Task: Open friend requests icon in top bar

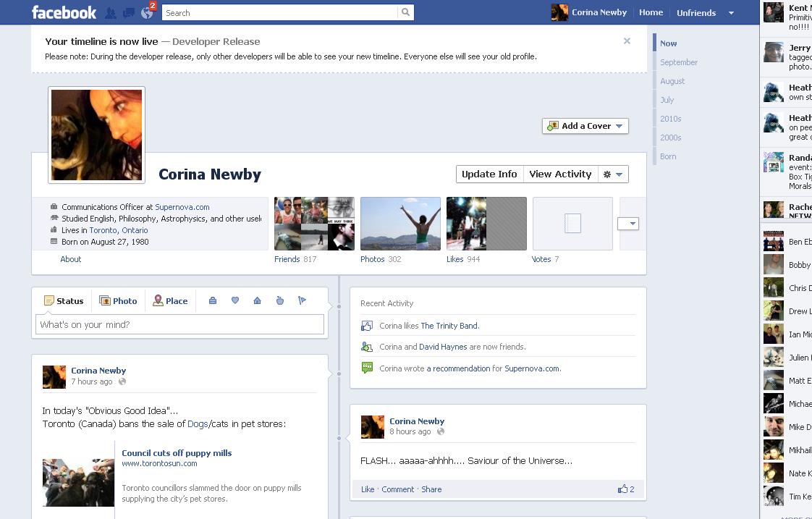Action: coord(111,13)
